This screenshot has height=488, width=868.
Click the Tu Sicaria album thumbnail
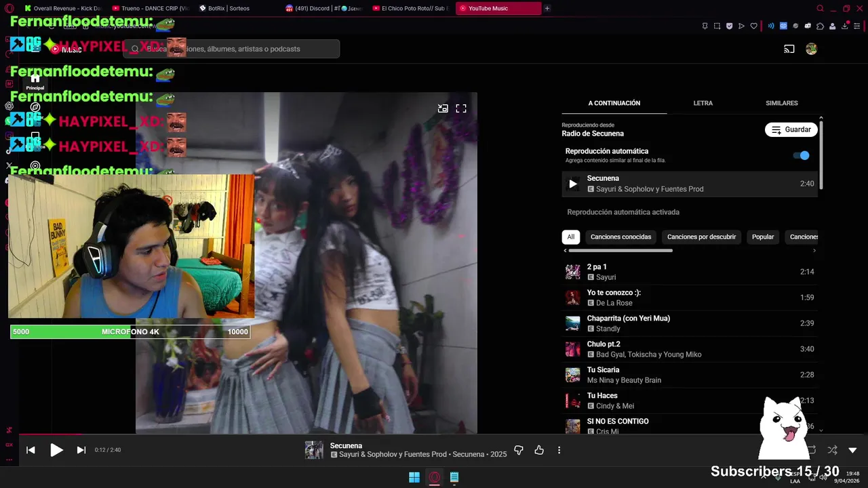(573, 375)
